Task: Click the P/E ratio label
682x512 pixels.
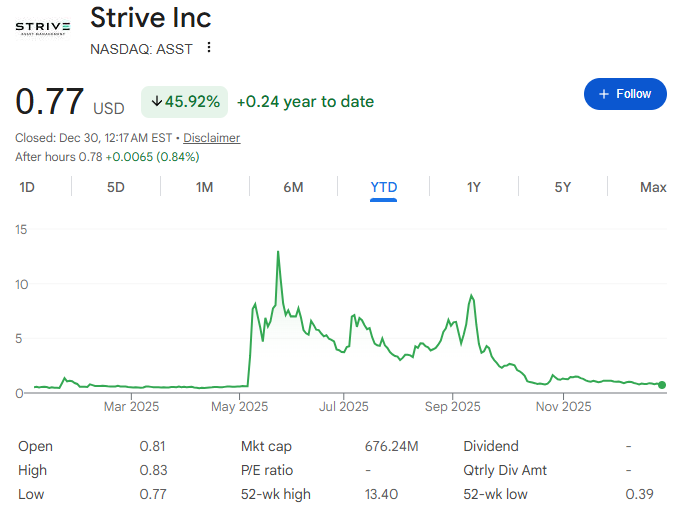Action: (x=267, y=470)
